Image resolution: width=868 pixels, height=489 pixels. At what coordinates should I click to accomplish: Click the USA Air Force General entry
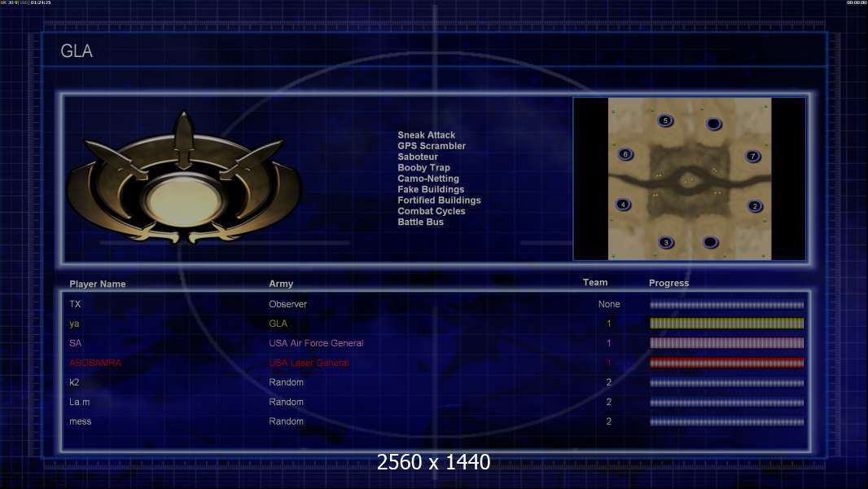[x=316, y=343]
